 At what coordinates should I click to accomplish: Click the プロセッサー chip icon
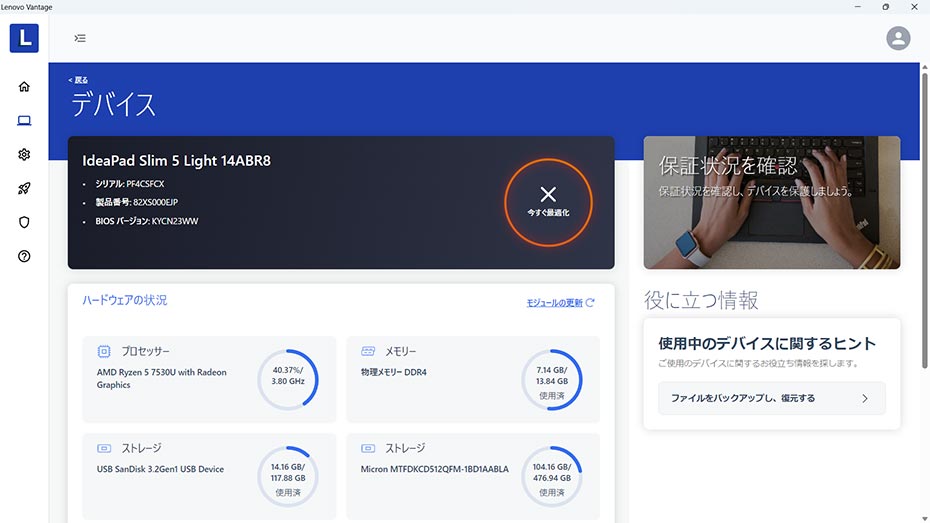[x=104, y=352]
